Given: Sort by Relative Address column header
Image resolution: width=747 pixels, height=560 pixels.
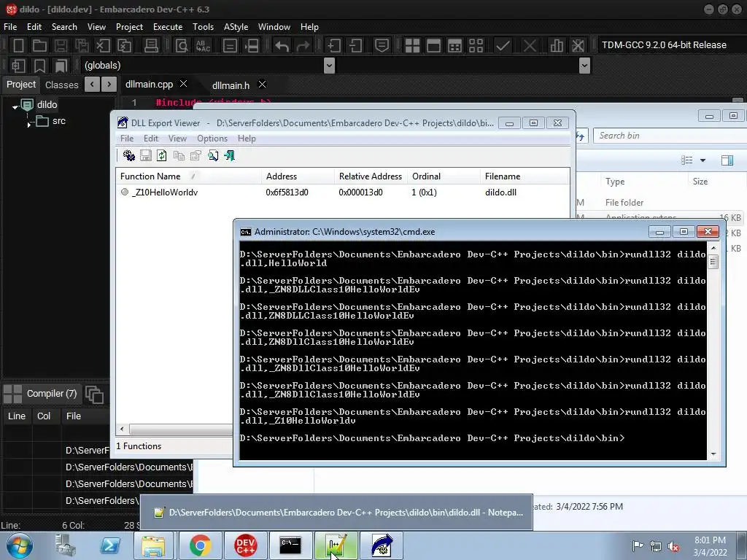Looking at the screenshot, I should (371, 176).
